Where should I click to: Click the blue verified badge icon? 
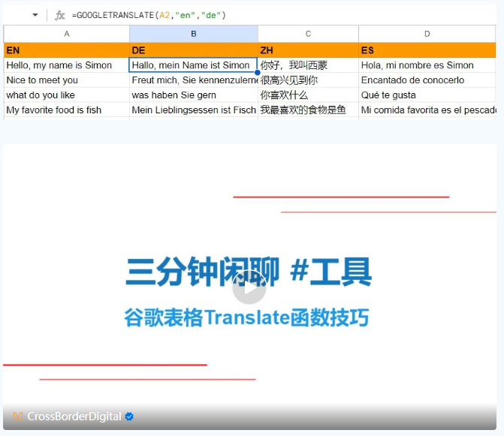pos(129,416)
